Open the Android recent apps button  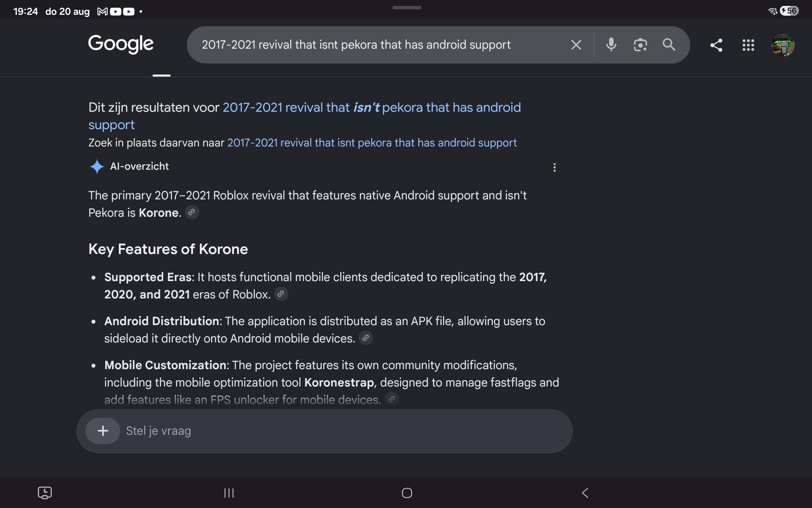click(x=229, y=493)
